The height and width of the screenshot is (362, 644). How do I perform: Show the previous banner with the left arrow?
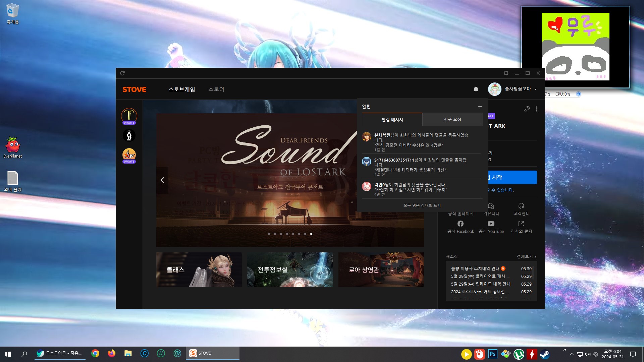tap(162, 180)
